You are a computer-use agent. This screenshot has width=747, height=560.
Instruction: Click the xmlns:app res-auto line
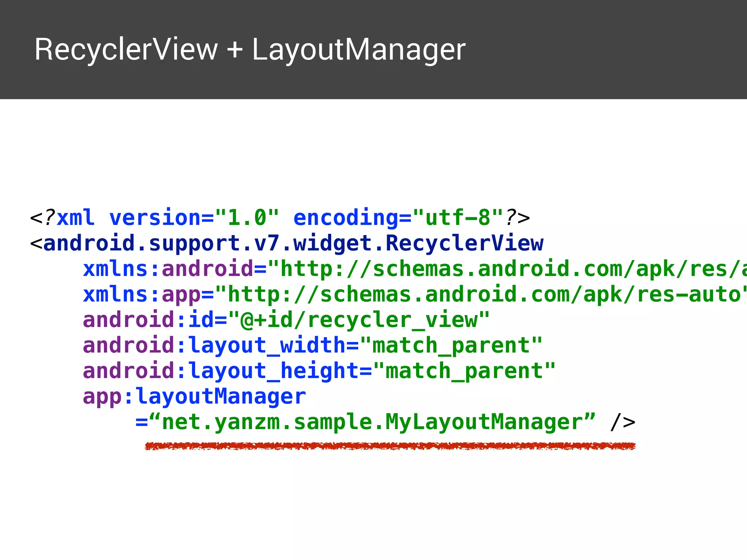[415, 295]
